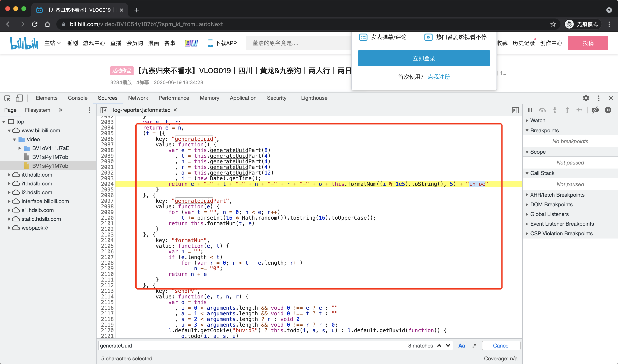Hide the debugger sidebar icon
Image resolution: width=618 pixels, height=364 pixels.
pyautogui.click(x=515, y=110)
